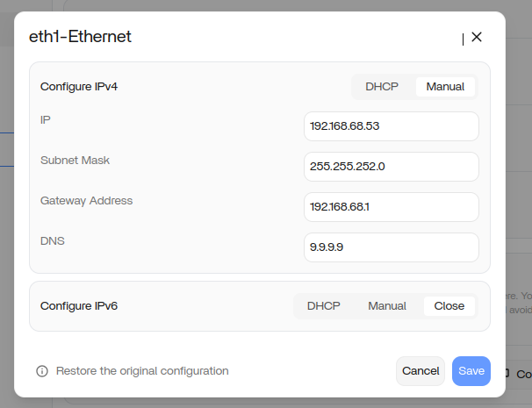
Task: Select Manual mode for IPv4
Action: (445, 86)
